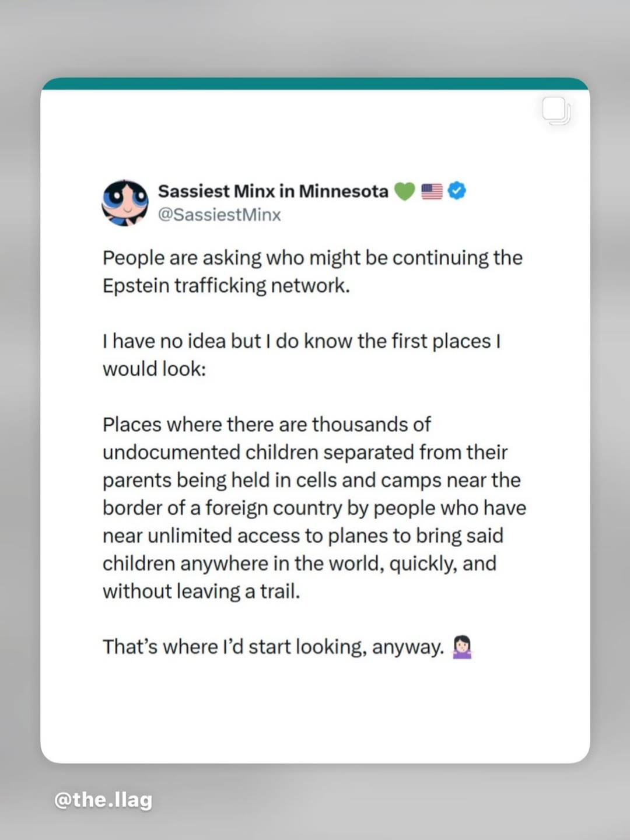Screen dimensions: 630x840
Task: Click the teal bar atop the card
Action: (315, 84)
